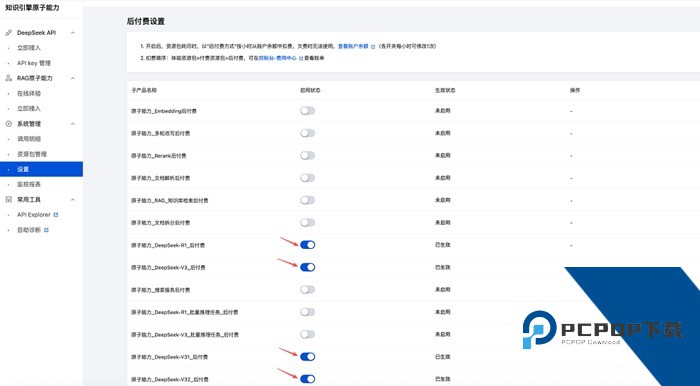700x386 pixels.
Task: Click the 原子能力_Embedding后付费 row name
Action: (164, 111)
